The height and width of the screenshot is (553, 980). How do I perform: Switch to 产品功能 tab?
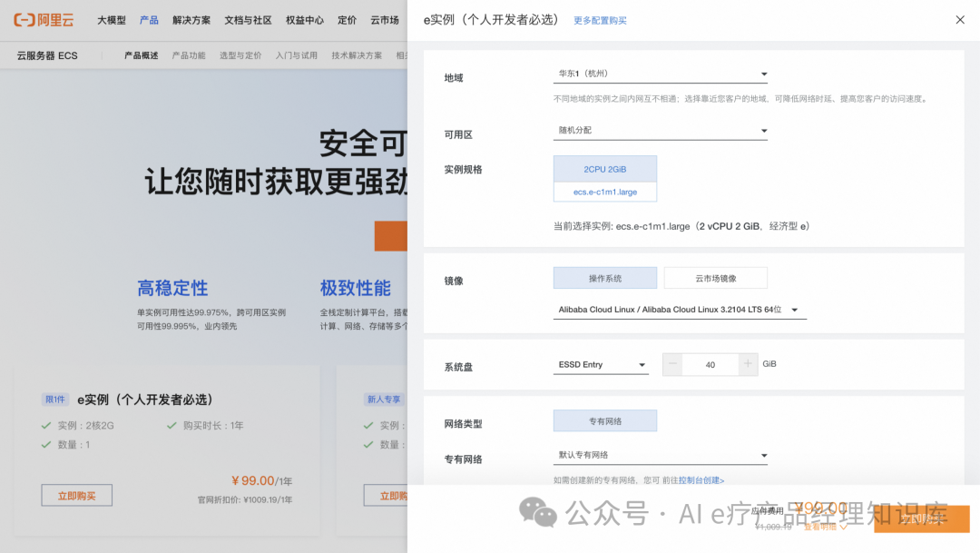pyautogui.click(x=189, y=55)
